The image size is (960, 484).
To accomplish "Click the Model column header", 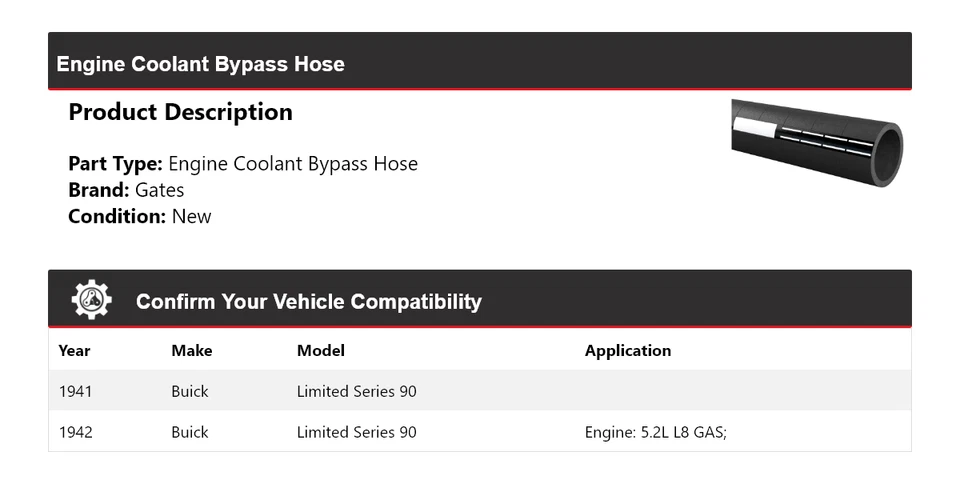I will coord(320,350).
